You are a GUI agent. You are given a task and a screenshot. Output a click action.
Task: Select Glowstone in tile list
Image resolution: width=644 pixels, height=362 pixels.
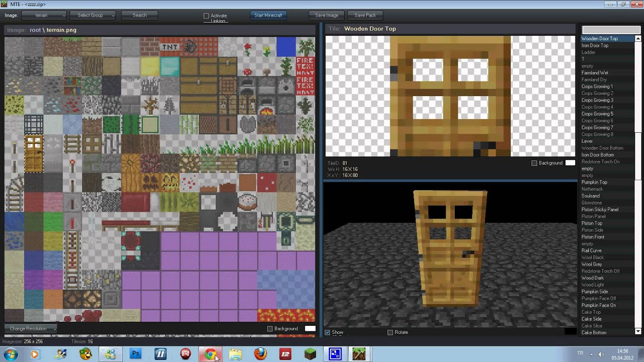coord(608,203)
